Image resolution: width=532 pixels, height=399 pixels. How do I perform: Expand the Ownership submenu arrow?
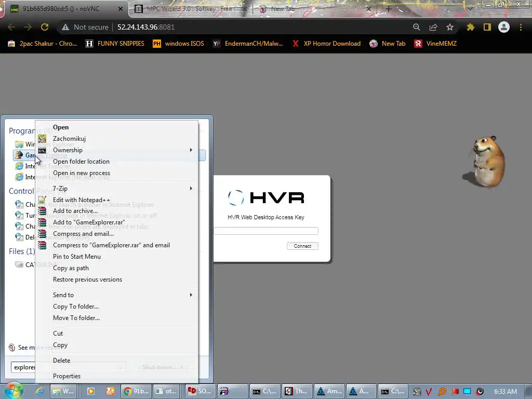point(191,150)
